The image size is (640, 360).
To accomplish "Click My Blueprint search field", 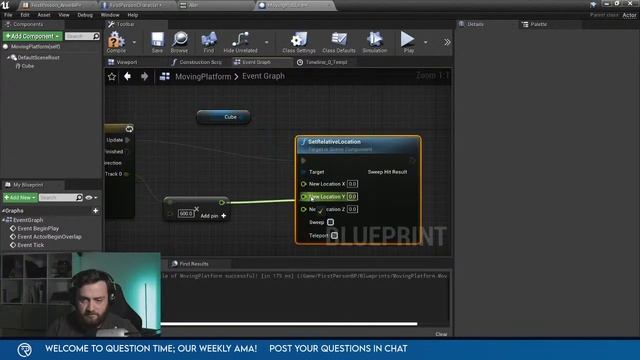I will pyautogui.click(x=60, y=198).
